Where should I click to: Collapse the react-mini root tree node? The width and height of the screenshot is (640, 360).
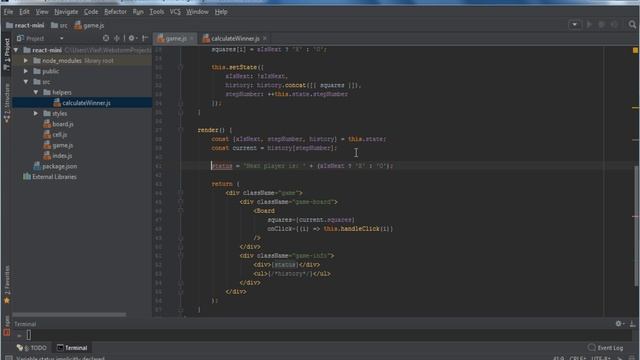[16, 50]
